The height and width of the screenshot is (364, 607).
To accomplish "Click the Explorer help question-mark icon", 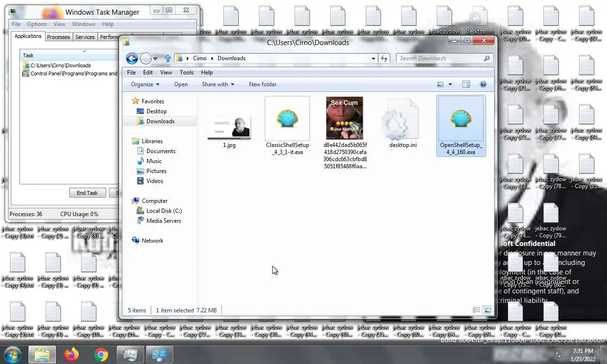I will [483, 84].
